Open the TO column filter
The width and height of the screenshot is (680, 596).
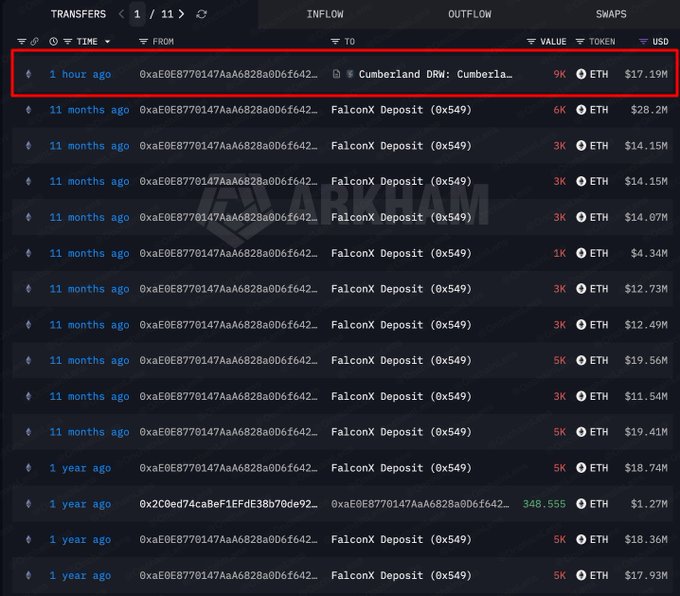click(335, 42)
